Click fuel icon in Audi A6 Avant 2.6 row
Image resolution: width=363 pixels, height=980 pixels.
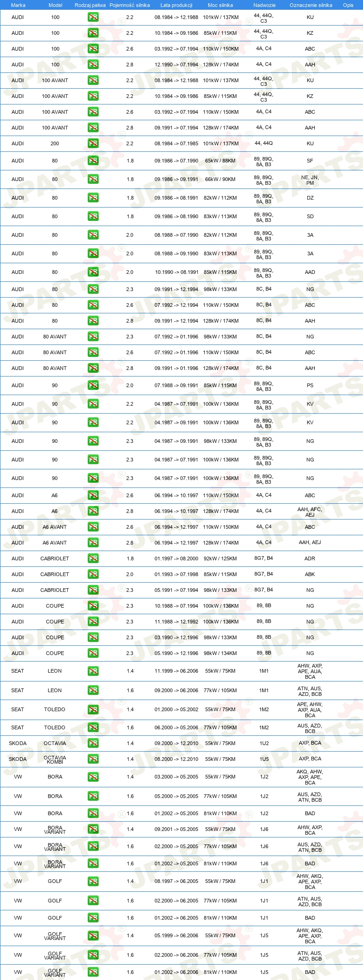(93, 527)
